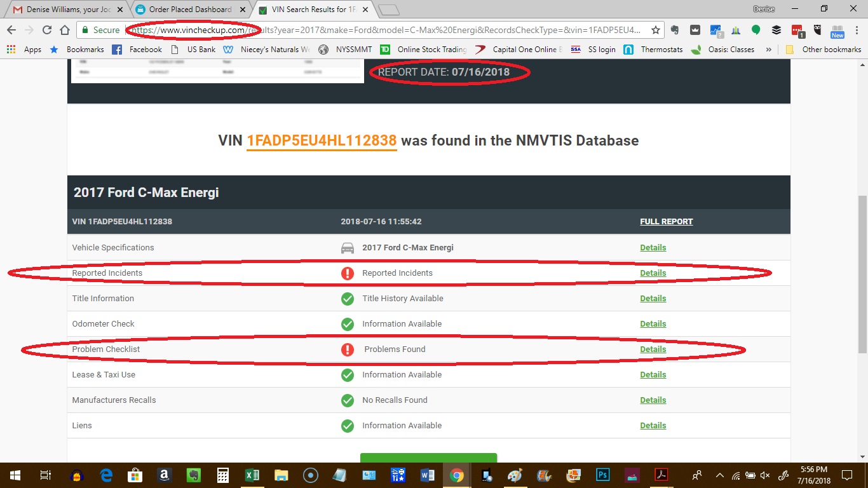Open the Buffer stacked-layers extension
The width and height of the screenshot is (868, 488).
point(776,30)
